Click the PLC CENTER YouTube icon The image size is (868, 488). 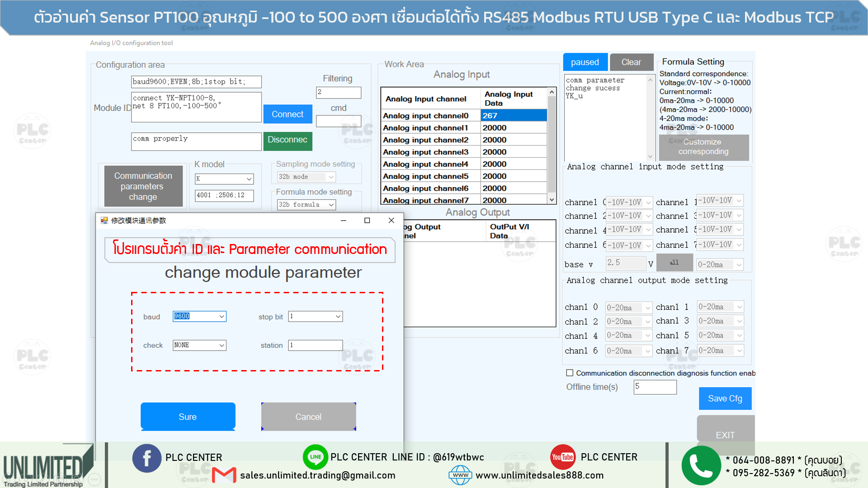pos(562,457)
